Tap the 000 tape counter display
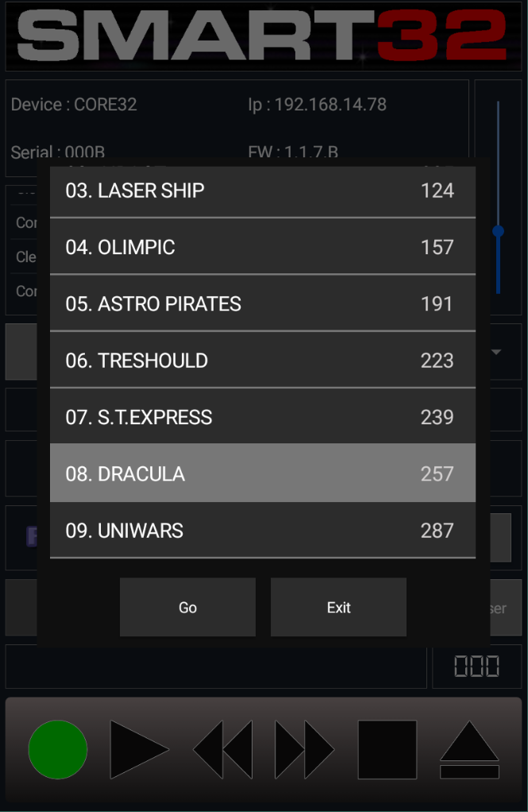528x812 pixels. 476,667
